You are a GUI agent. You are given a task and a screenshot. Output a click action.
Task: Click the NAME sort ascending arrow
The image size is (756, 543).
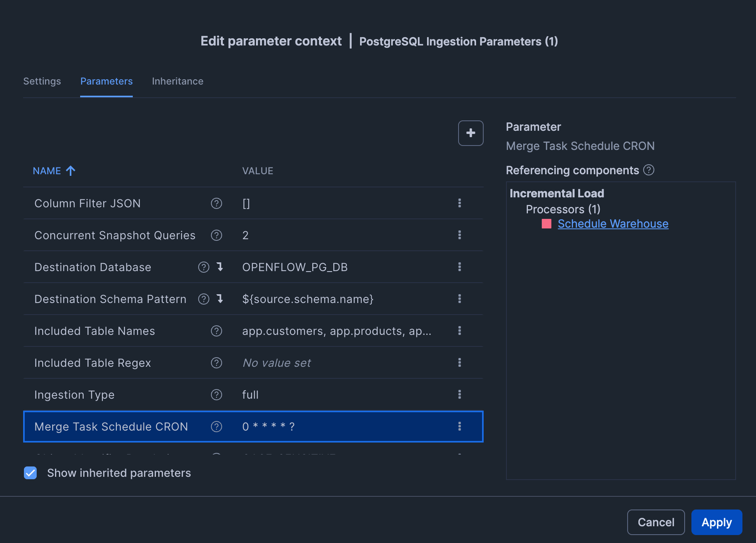[71, 171]
